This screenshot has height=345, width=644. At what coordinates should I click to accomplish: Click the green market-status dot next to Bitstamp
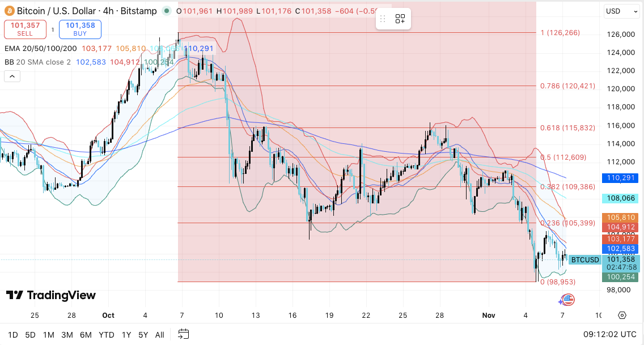click(x=167, y=10)
